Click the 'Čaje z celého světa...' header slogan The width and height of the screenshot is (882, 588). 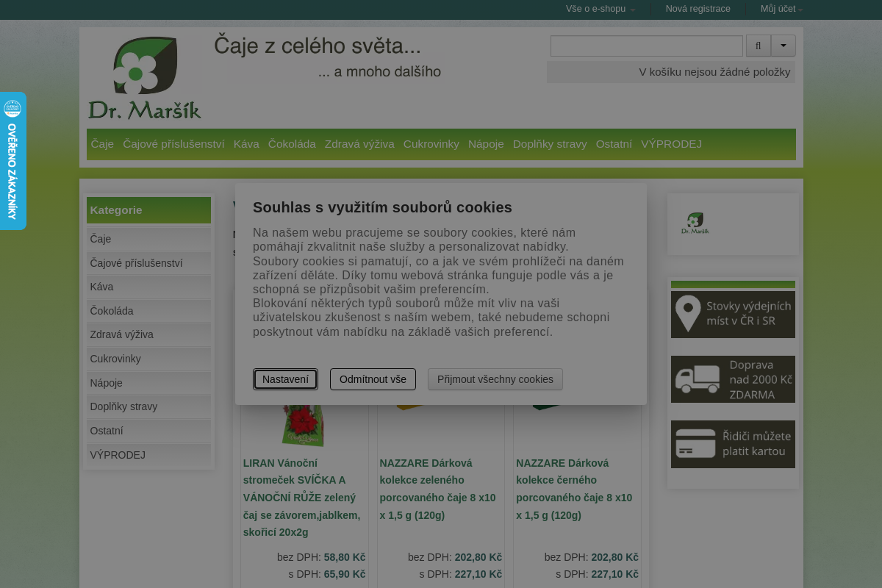318,46
